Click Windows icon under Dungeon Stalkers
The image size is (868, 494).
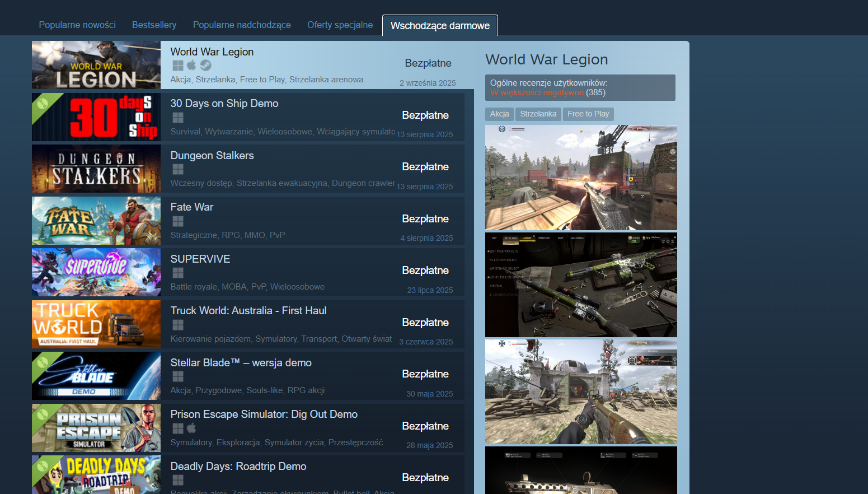[178, 169]
